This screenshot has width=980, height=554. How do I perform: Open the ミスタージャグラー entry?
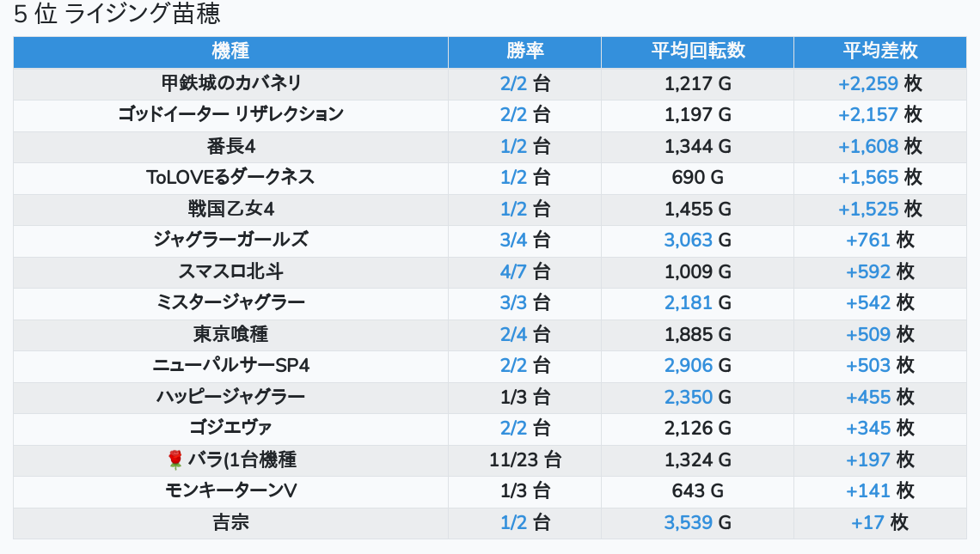230,302
